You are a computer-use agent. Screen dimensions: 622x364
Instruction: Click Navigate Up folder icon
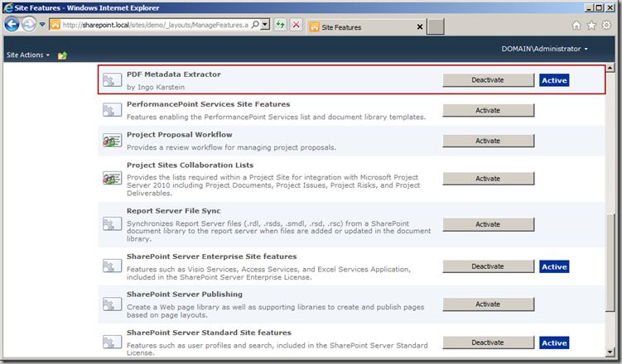pos(62,55)
